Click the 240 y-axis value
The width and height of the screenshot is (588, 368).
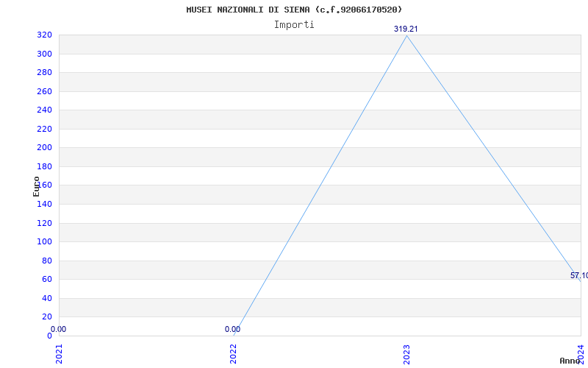coord(44,110)
